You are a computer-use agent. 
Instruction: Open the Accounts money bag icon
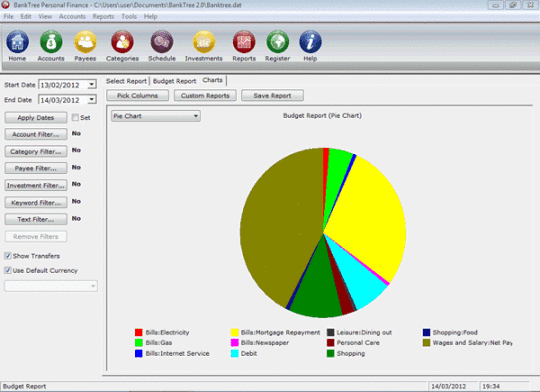(x=51, y=41)
